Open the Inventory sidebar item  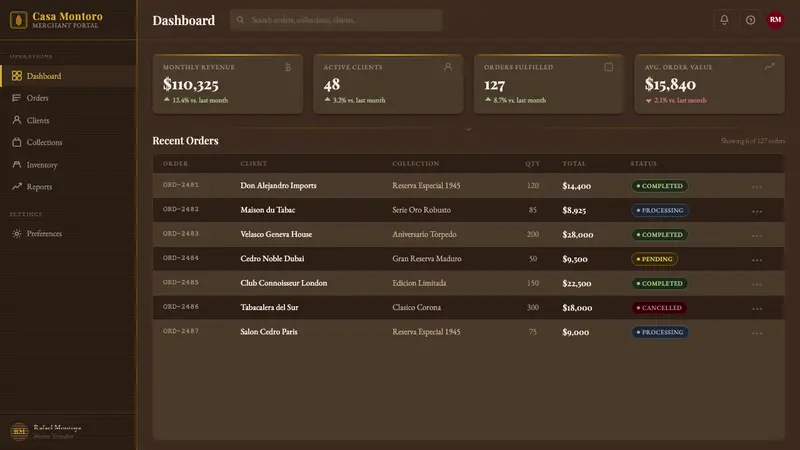(68, 164)
